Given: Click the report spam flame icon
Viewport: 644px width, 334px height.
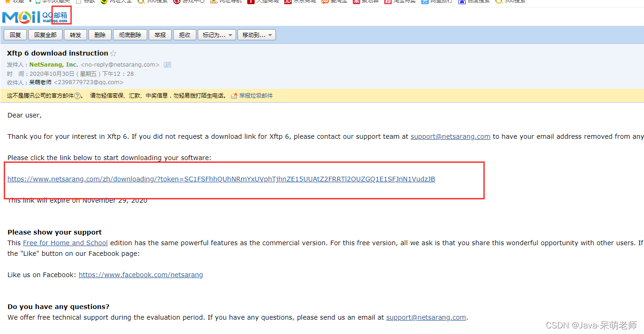Looking at the screenshot, I should pos(234,96).
